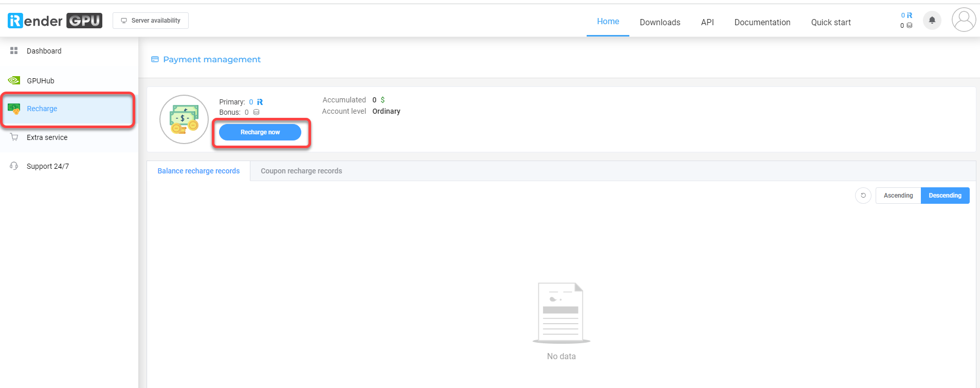The height and width of the screenshot is (388, 980).
Task: Switch to Coupon recharge records tab
Action: 301,171
